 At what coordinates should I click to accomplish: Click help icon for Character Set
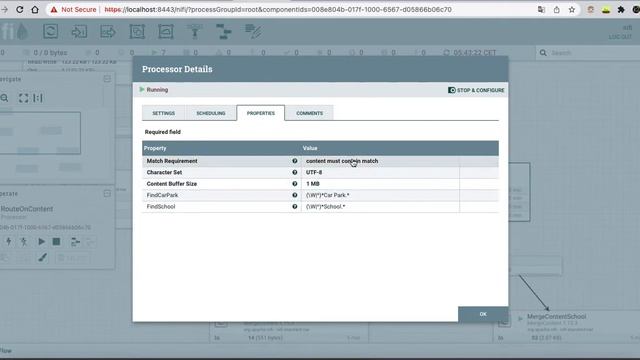point(295,172)
